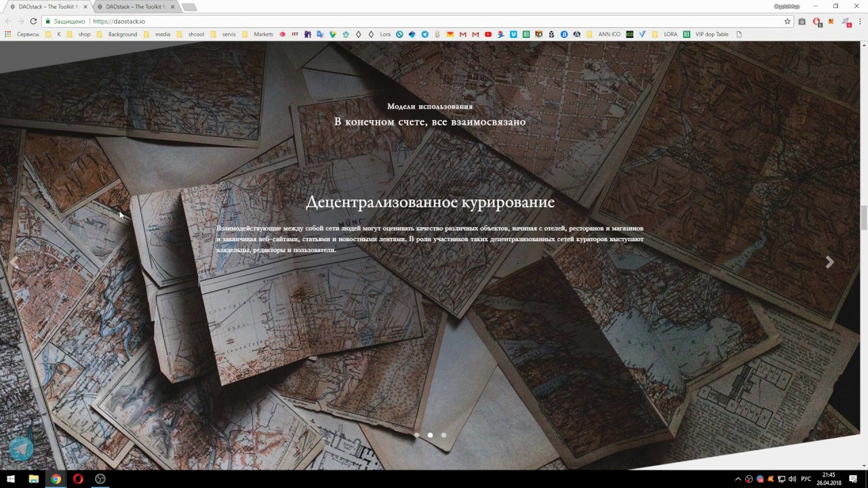
Task: Open the shop bookmarks folder
Action: coord(78,34)
